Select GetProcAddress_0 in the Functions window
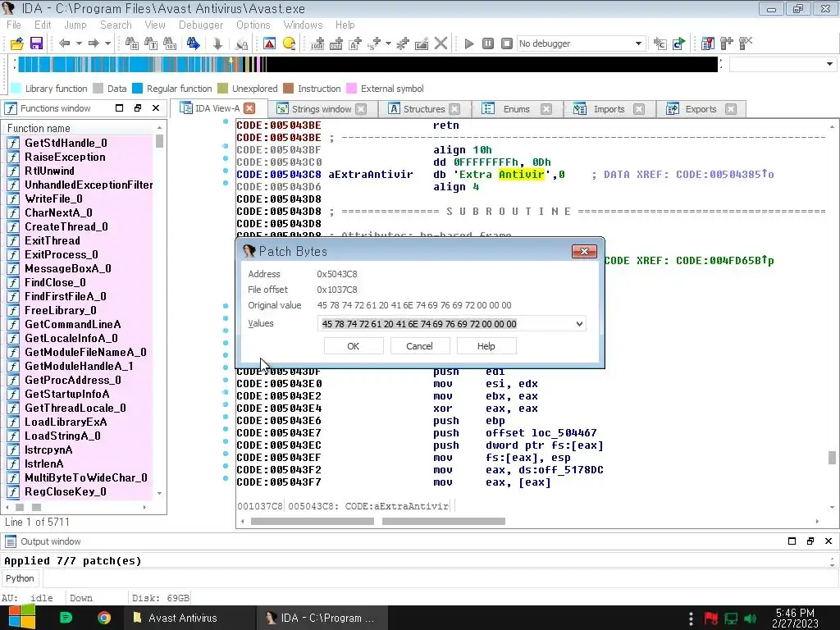 [73, 380]
